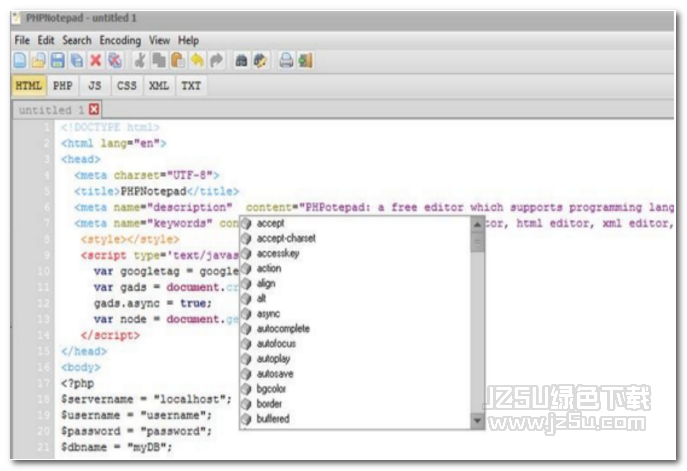Choose 'bgcolor' from suggestion list
This screenshot has height=471, width=687.
point(271,389)
